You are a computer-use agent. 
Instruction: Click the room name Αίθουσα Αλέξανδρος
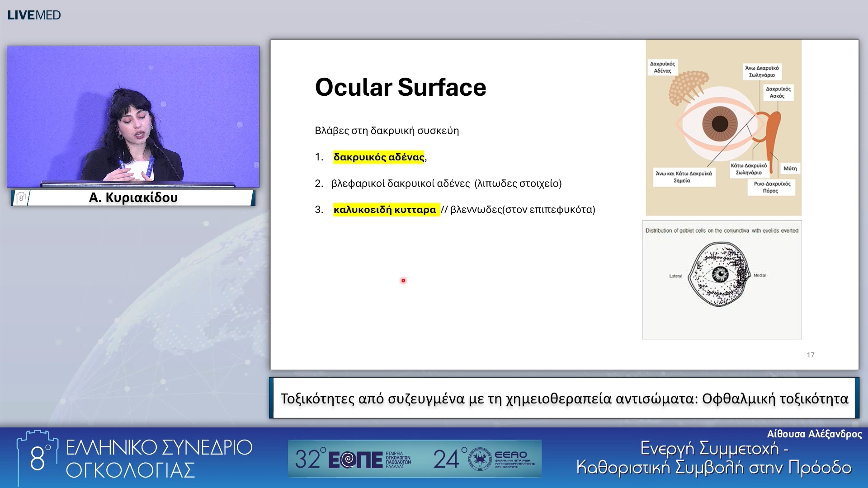[x=814, y=434]
